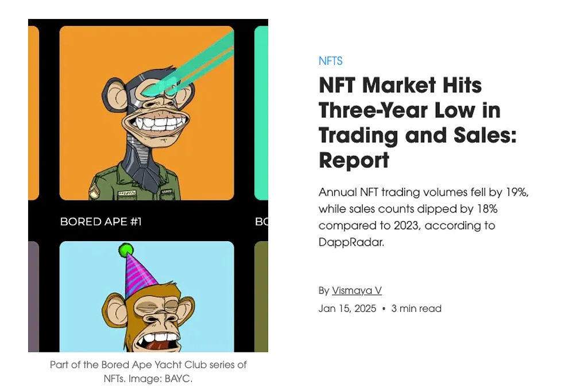This screenshot has width=588, height=391.
Task: Select the partial orange card on the left edge
Action: 33,113
